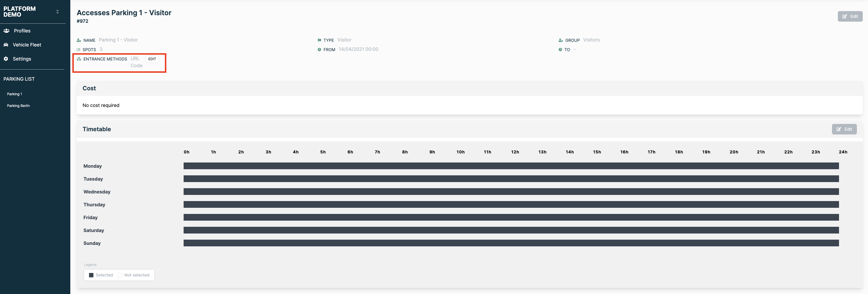Click the clock icon beside To
Viewport: 868px width, 294px height.
click(560, 49)
